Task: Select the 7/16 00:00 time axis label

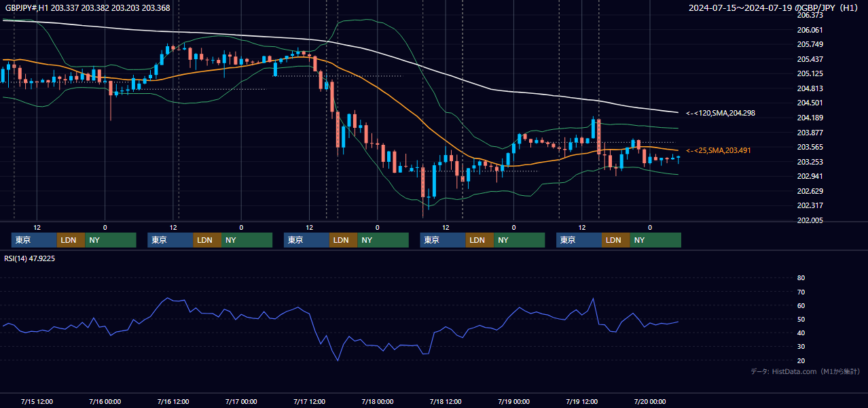Action: point(105,401)
